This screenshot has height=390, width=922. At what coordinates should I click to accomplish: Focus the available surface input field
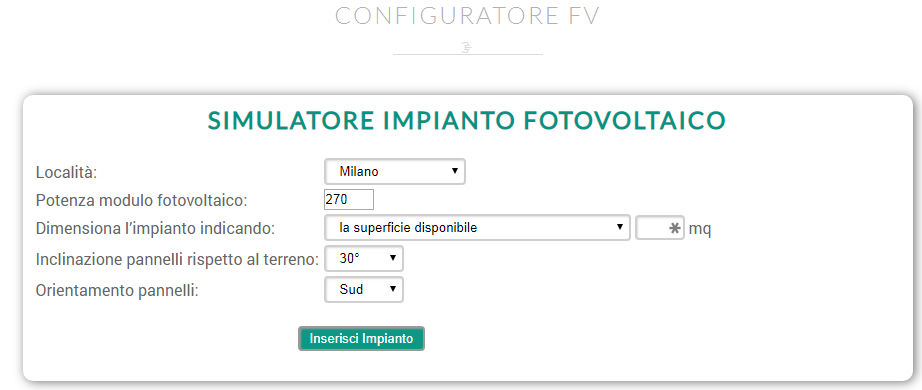(x=660, y=228)
